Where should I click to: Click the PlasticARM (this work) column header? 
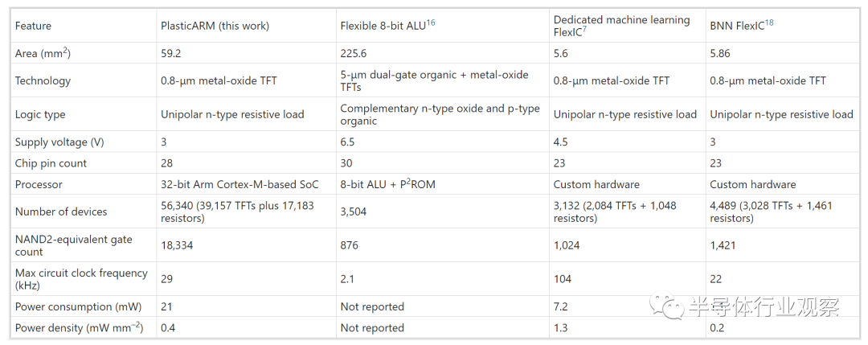215,26
